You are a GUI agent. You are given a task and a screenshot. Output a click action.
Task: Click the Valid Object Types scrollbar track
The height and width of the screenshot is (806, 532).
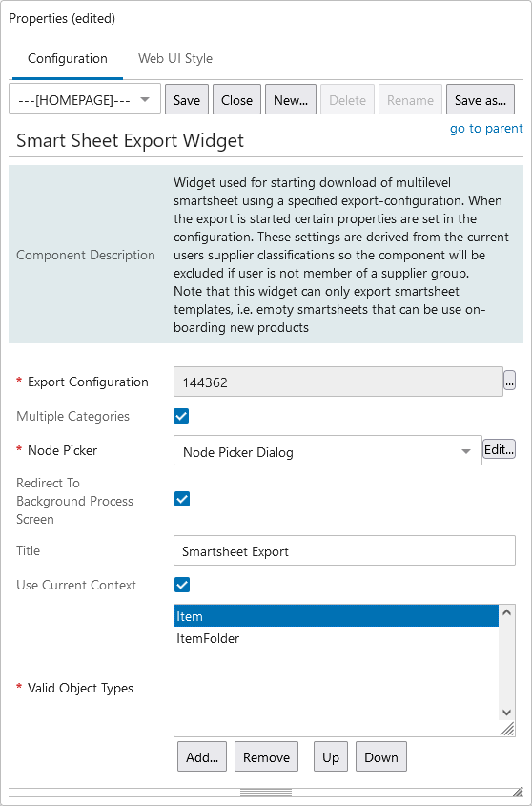[506, 662]
